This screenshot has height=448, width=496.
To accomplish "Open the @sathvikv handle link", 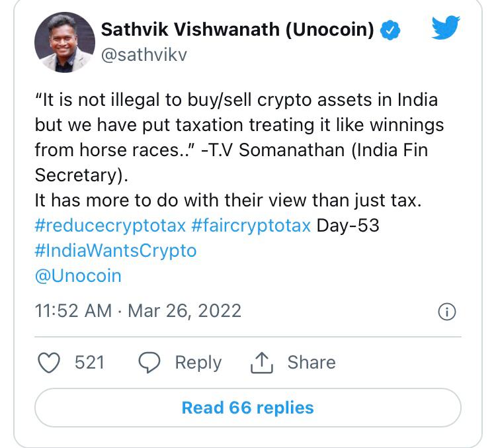I will 144,54.
